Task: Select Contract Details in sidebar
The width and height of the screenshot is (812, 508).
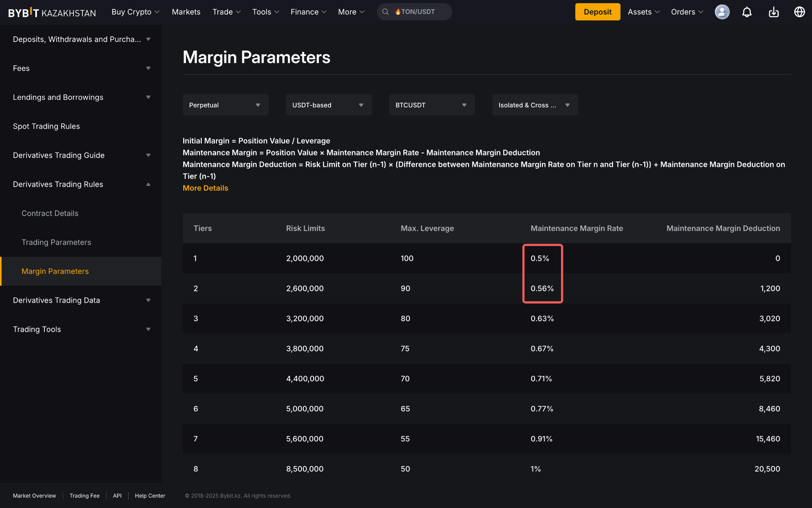Action: pos(50,213)
